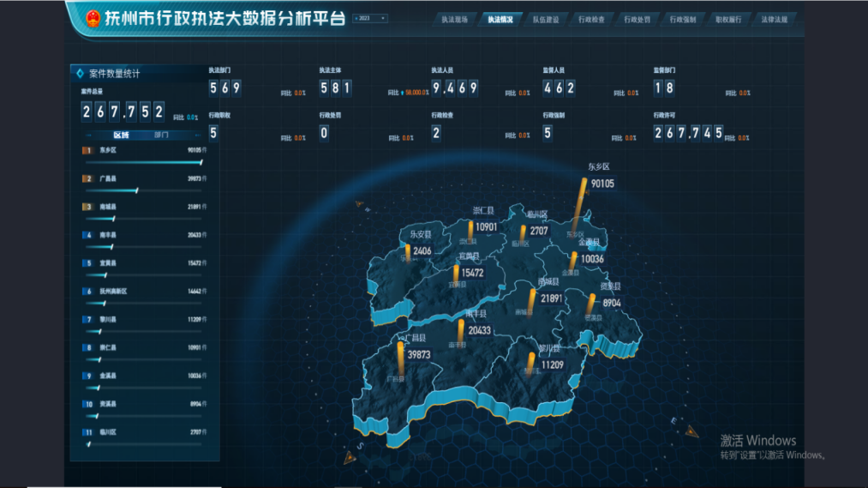Click the 南丰县 progress bar in ranking list
The width and height of the screenshot is (868, 488).
coord(144,247)
